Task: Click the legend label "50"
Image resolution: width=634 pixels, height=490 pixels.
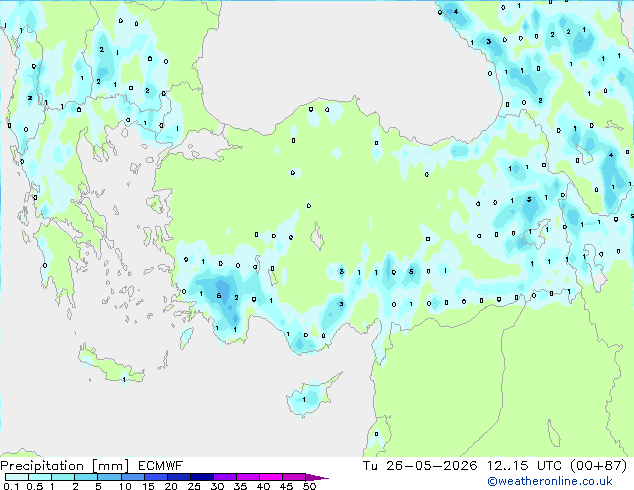Action: pos(309,486)
